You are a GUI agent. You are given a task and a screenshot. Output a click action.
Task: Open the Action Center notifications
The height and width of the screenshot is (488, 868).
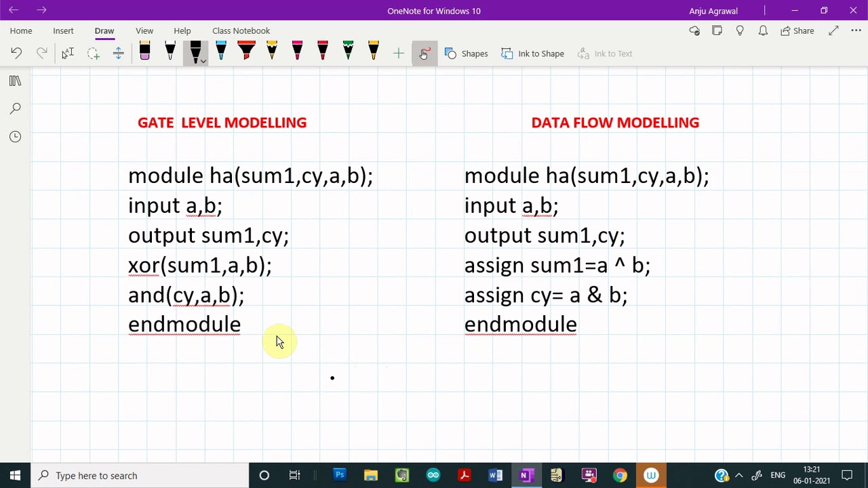tap(847, 475)
